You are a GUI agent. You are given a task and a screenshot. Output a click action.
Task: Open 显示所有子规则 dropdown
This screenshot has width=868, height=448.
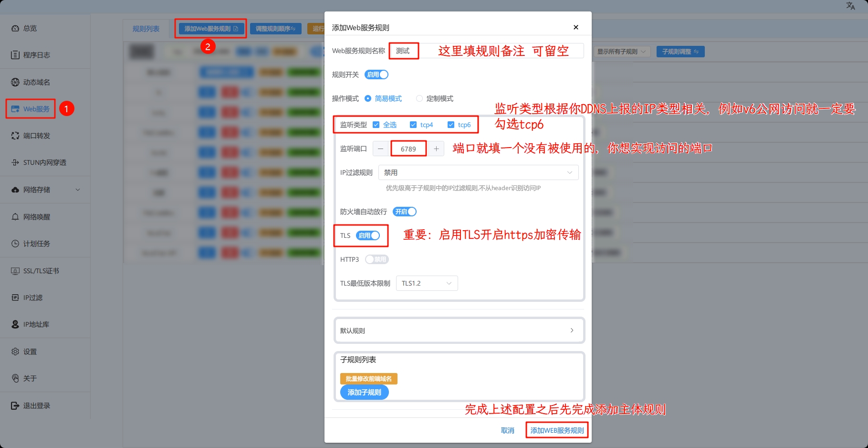(x=622, y=52)
